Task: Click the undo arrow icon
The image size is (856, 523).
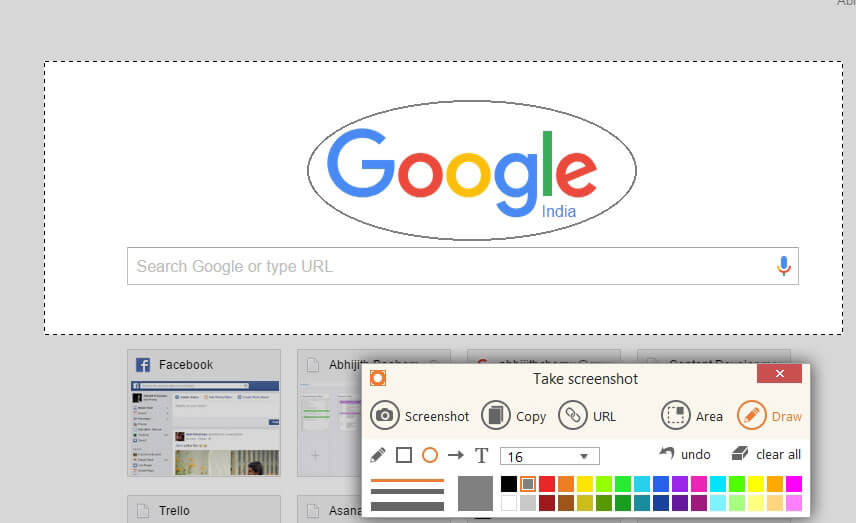Action: [667, 453]
